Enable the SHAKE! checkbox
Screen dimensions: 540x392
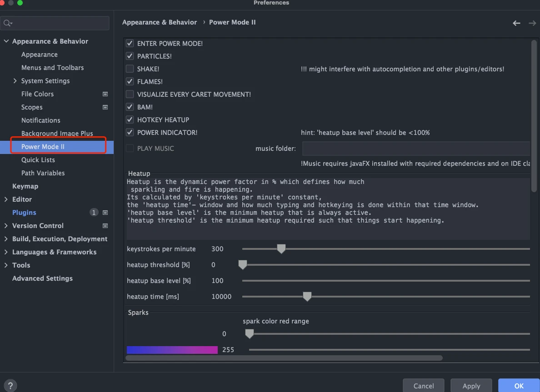pyautogui.click(x=130, y=69)
